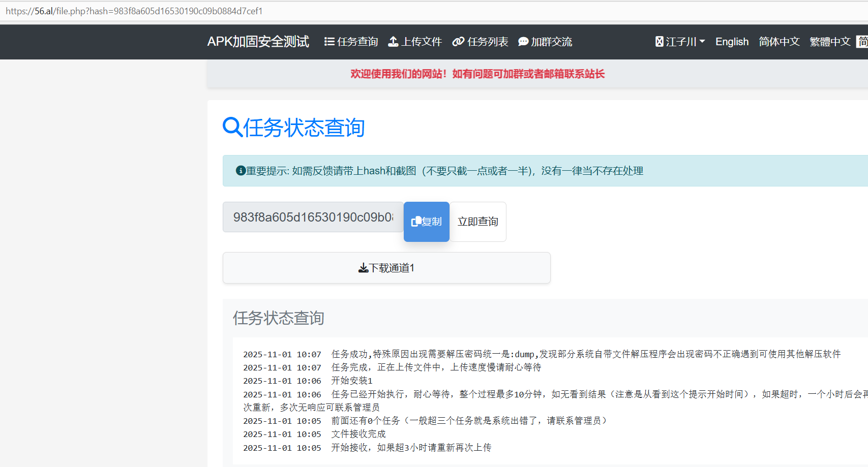
Task: Switch the site language to 简体中文
Action: point(780,42)
